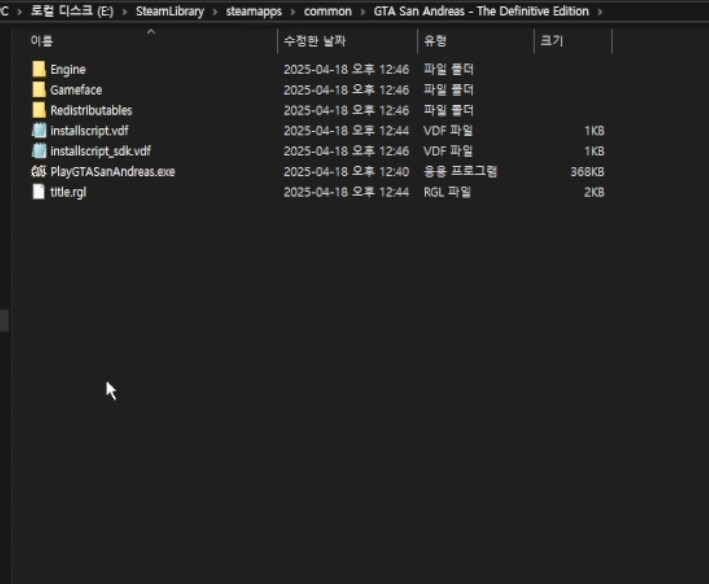Image resolution: width=709 pixels, height=584 pixels.
Task: Go to the steamapps breadcrumb folder
Action: tap(253, 12)
